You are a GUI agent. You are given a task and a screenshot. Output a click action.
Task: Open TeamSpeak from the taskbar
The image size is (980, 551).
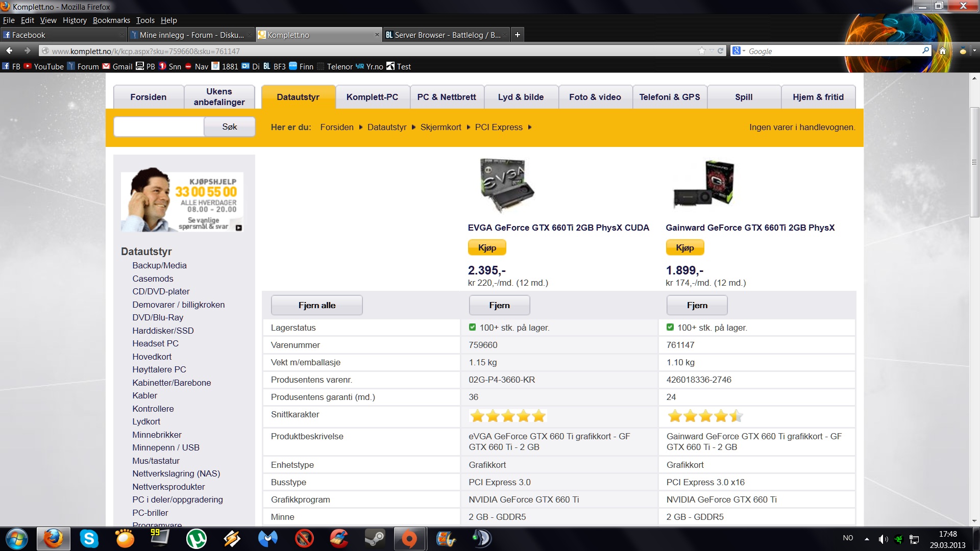pos(481,539)
